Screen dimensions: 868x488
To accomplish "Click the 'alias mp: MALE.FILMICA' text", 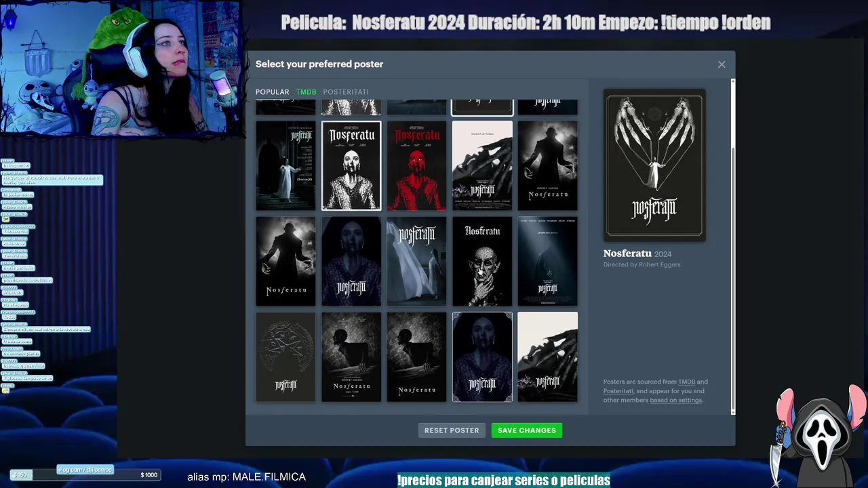I will 246,477.
